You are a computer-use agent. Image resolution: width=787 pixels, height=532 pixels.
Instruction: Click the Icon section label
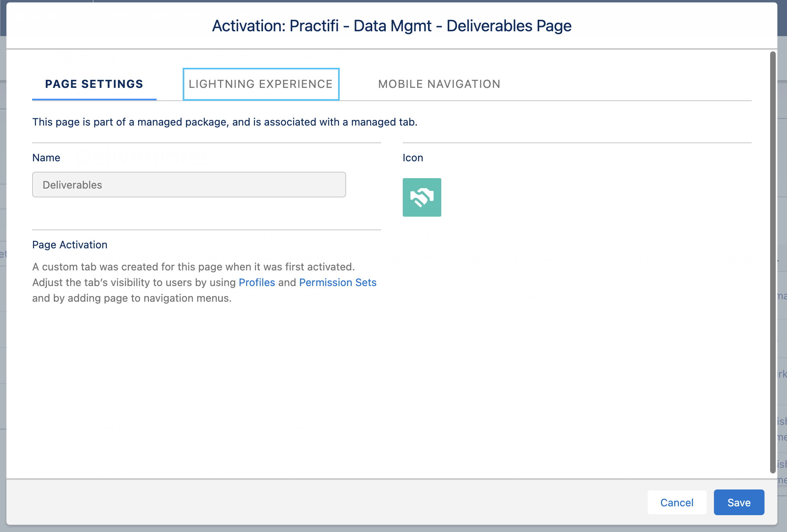(x=413, y=158)
